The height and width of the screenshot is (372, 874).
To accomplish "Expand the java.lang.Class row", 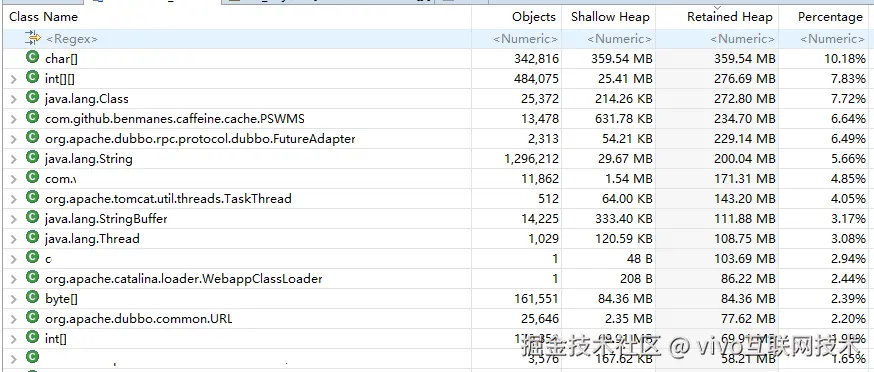I will point(14,99).
